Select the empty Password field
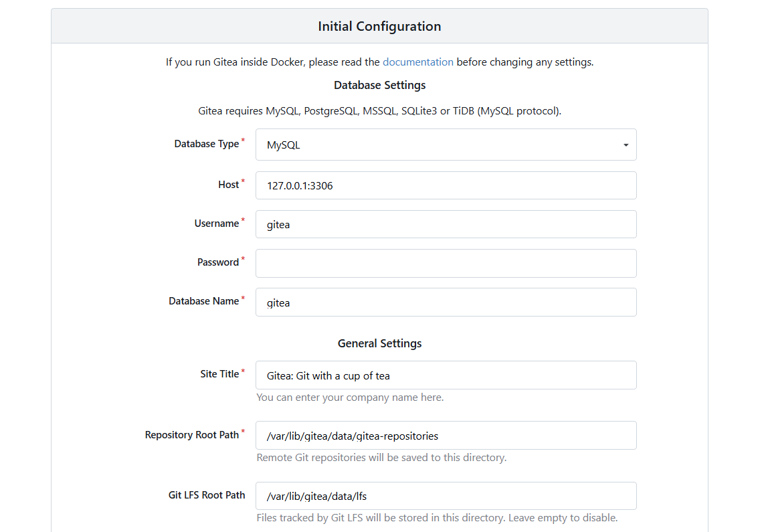The image size is (762, 532). pos(446,263)
